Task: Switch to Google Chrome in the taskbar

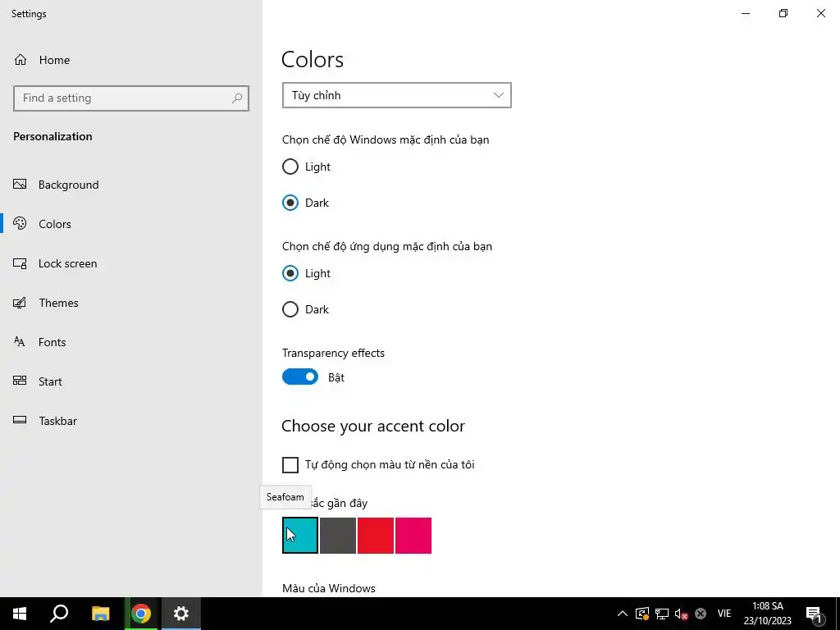Action: pyautogui.click(x=141, y=614)
